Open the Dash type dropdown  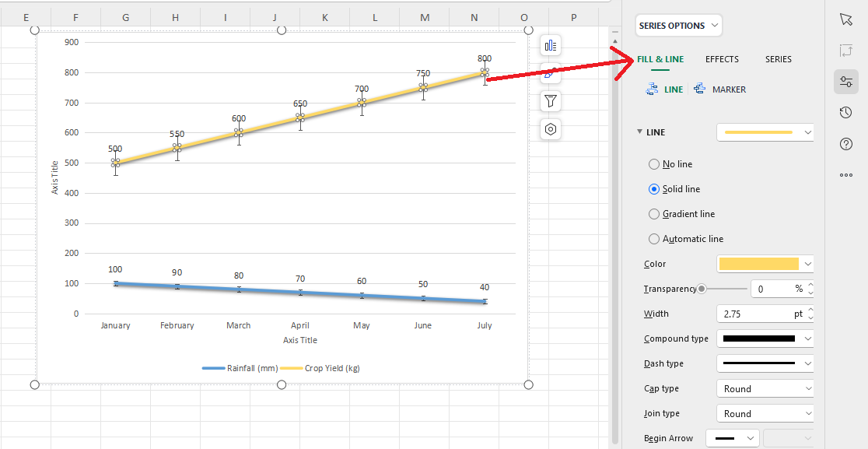[765, 363]
